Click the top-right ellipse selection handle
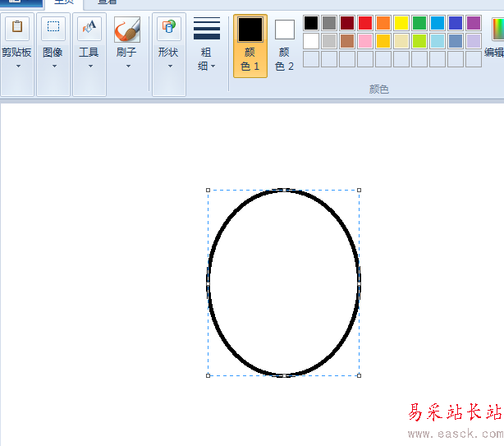Image resolution: width=504 pixels, height=446 pixels. (x=359, y=190)
